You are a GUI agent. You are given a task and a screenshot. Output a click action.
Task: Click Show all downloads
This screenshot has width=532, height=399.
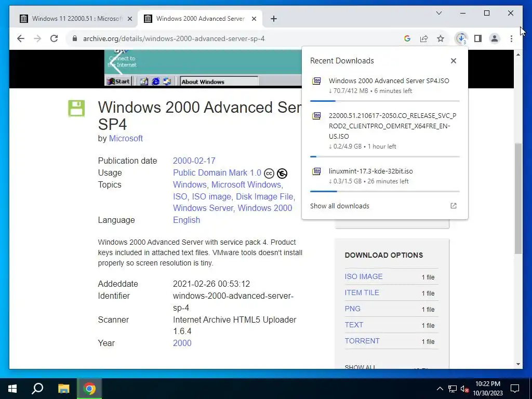340,206
